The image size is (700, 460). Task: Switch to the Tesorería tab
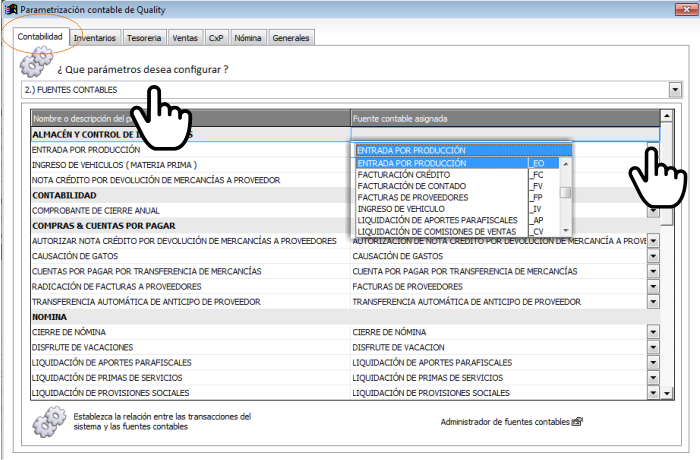point(144,38)
